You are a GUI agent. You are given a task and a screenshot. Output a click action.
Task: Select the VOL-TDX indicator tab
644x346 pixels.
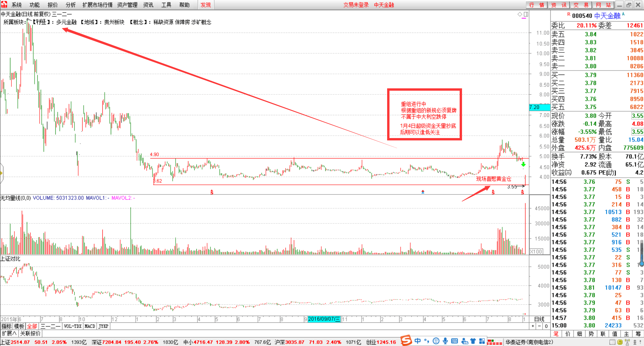pyautogui.click(x=73, y=326)
